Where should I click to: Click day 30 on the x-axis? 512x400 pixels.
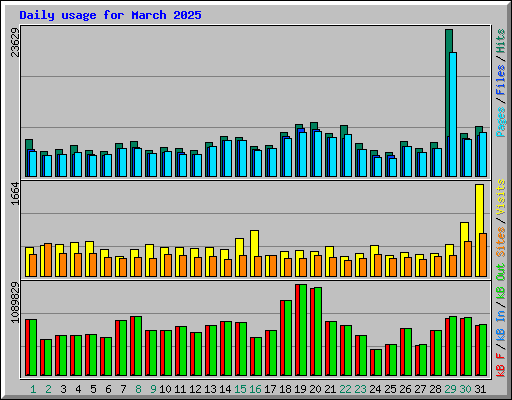pos(465,389)
